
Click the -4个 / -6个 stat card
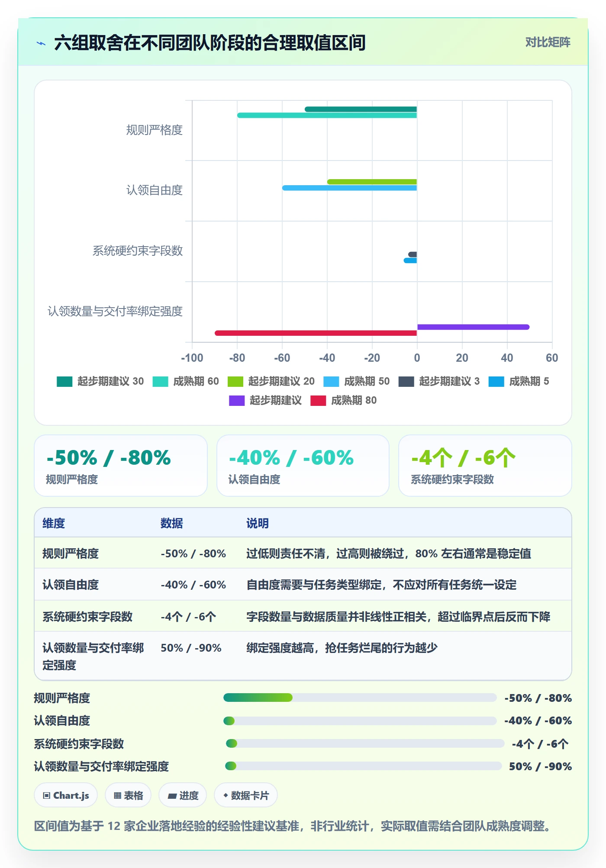click(x=485, y=466)
